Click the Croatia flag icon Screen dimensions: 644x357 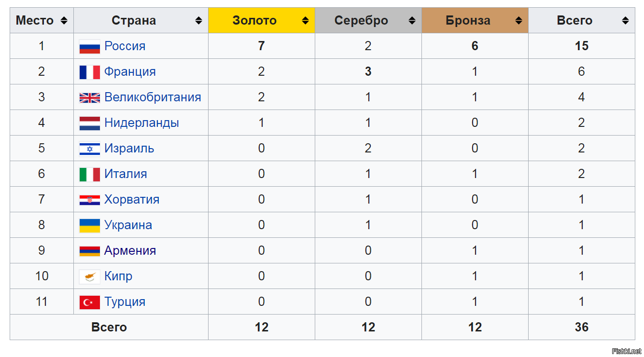tap(90, 200)
